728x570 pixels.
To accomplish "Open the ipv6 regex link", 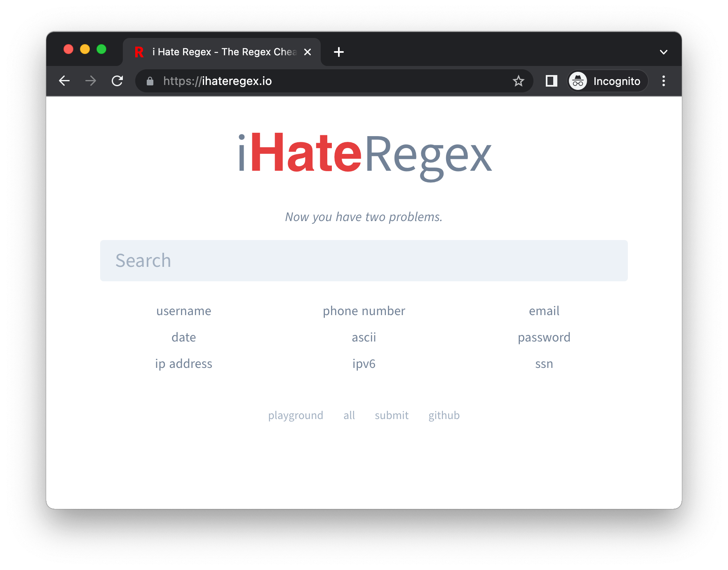I will [364, 364].
